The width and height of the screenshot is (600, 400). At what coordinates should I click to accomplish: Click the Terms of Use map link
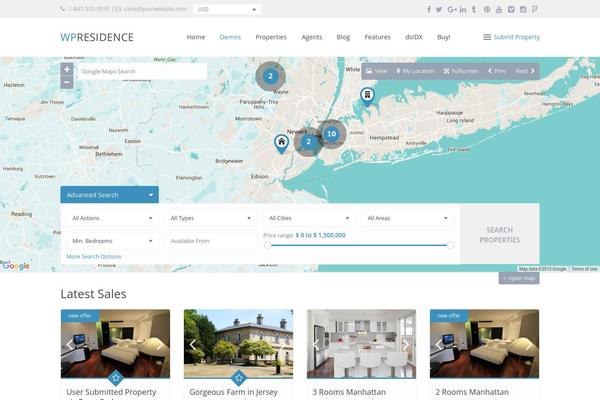point(584,269)
